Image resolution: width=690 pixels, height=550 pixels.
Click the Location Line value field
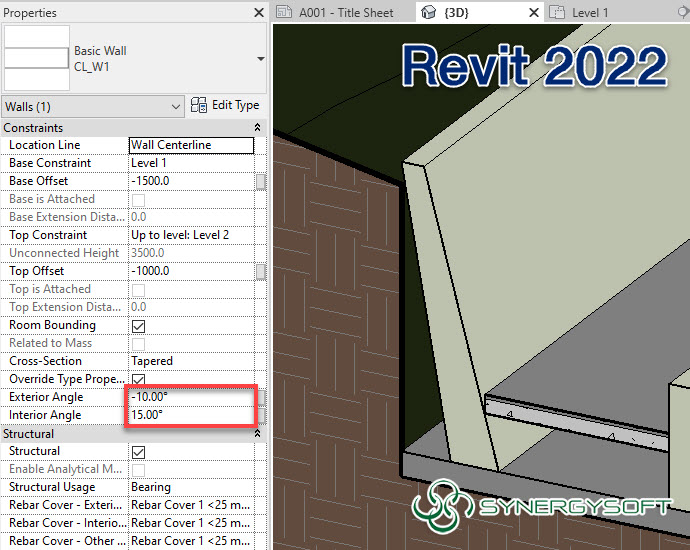pos(190,145)
